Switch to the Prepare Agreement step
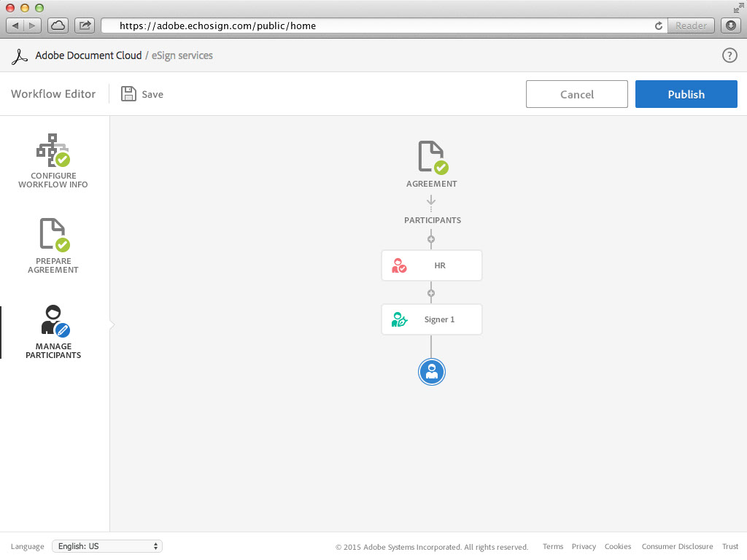The height and width of the screenshot is (560, 747). (x=53, y=246)
